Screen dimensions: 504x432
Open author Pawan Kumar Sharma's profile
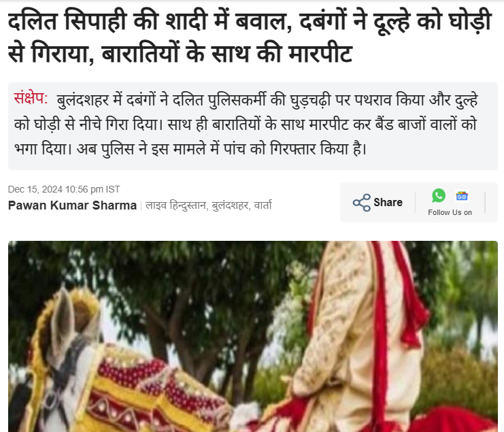(x=72, y=205)
